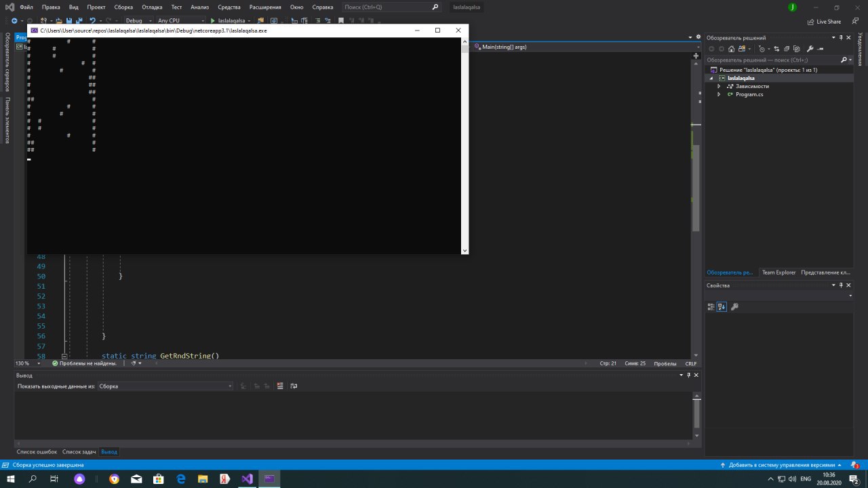Toggle auto-hide pin on Свойства panel
This screenshot has width=868, height=488.
click(841, 285)
